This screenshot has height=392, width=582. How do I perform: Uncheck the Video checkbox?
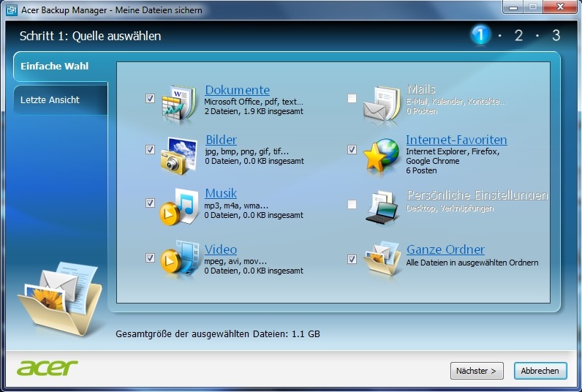pos(150,257)
